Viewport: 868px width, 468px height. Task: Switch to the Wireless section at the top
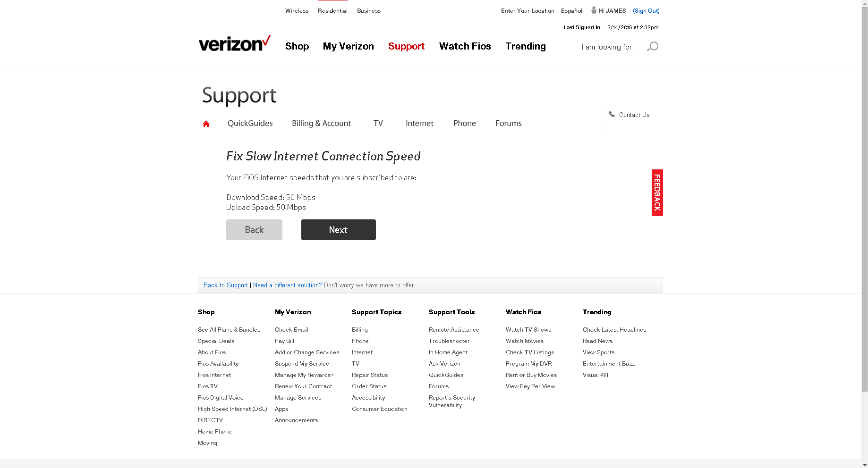coord(297,11)
